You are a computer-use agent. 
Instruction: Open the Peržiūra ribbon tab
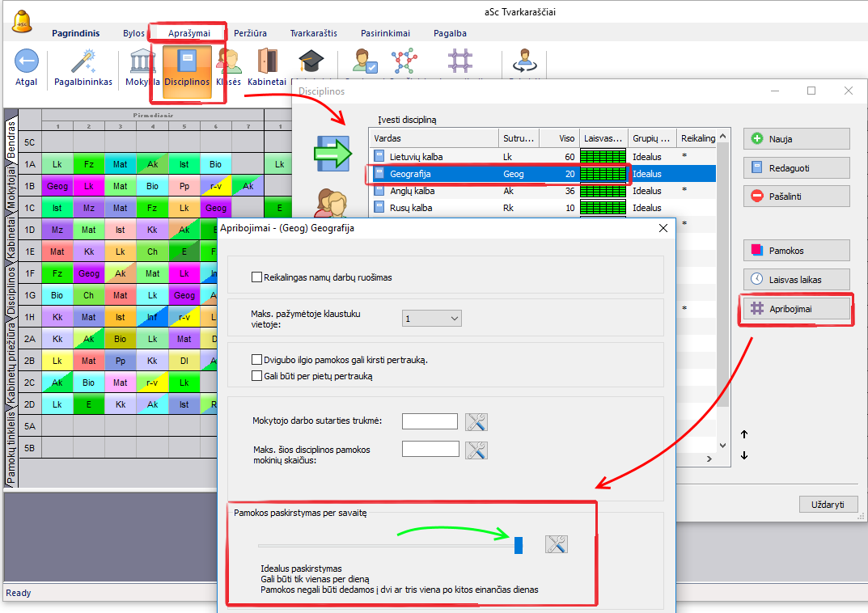(250, 33)
